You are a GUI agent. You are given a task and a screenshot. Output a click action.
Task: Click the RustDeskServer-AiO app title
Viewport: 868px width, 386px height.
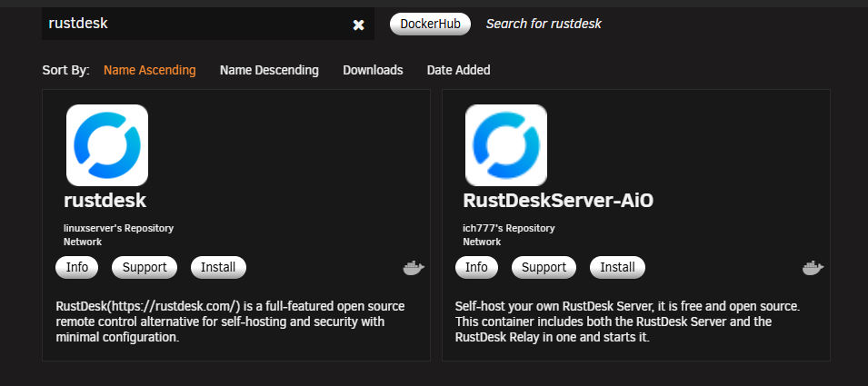[x=558, y=201]
